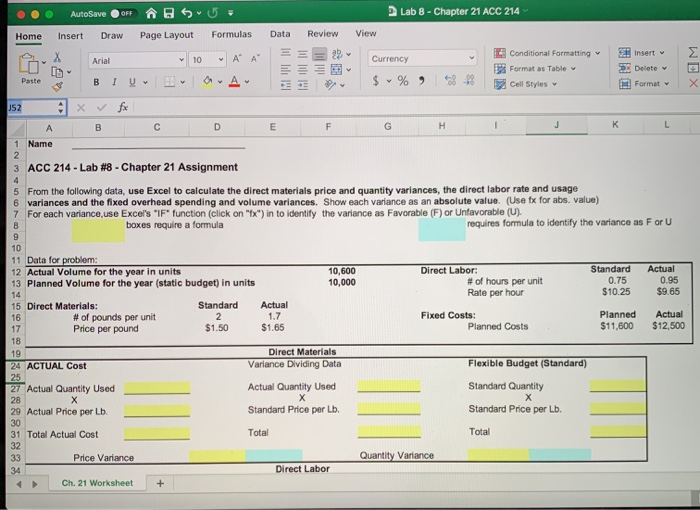Open the font size 10 dropdown

221,60
